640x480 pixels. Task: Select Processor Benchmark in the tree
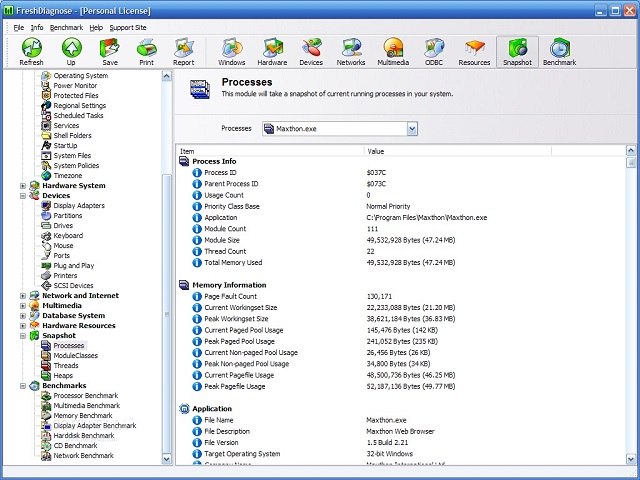(x=85, y=396)
